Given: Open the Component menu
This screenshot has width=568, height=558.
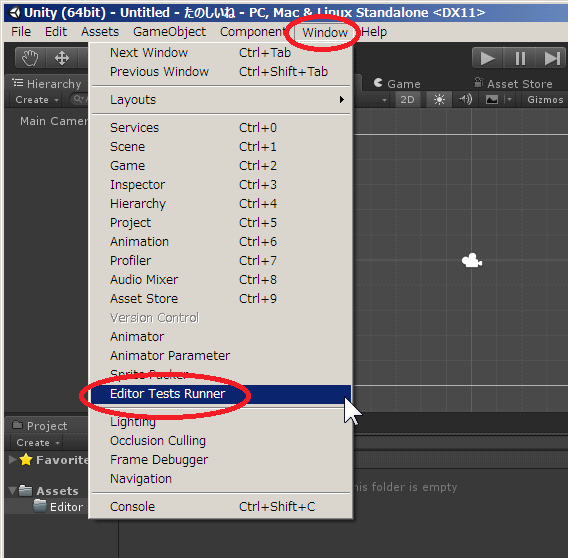Looking at the screenshot, I should pyautogui.click(x=254, y=32).
